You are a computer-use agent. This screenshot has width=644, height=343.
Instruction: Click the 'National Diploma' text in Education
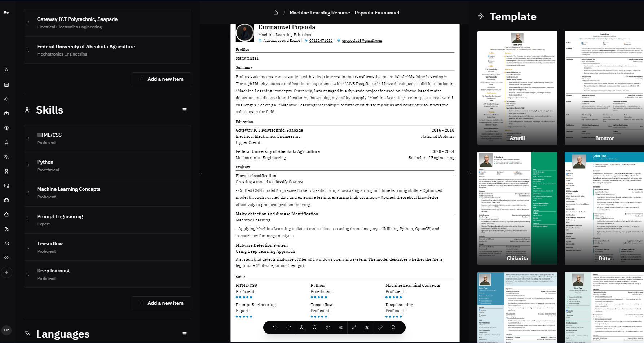pyautogui.click(x=437, y=136)
